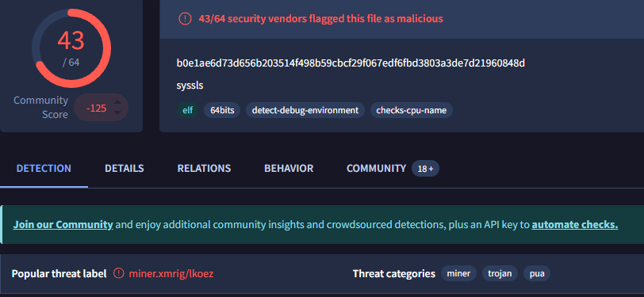
Task: Click the detect-debug-environment tag
Action: point(305,110)
